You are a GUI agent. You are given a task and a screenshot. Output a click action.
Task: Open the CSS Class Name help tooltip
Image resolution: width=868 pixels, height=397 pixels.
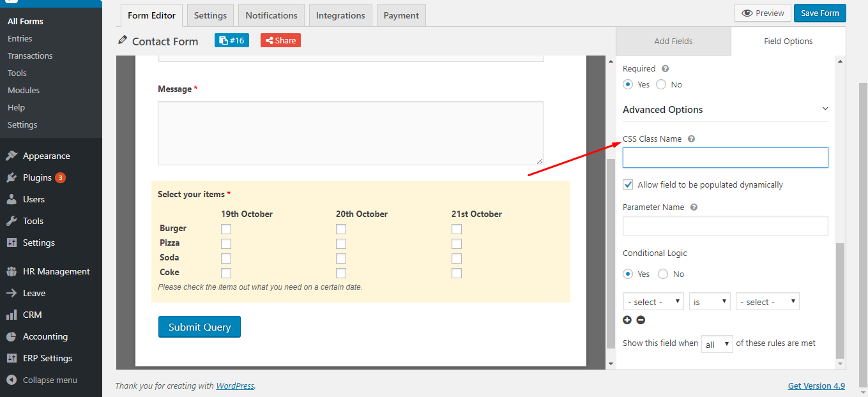coord(690,139)
